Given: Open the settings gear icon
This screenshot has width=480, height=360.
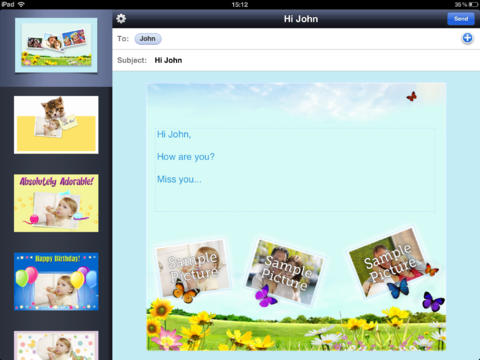Looking at the screenshot, I should coord(121,19).
